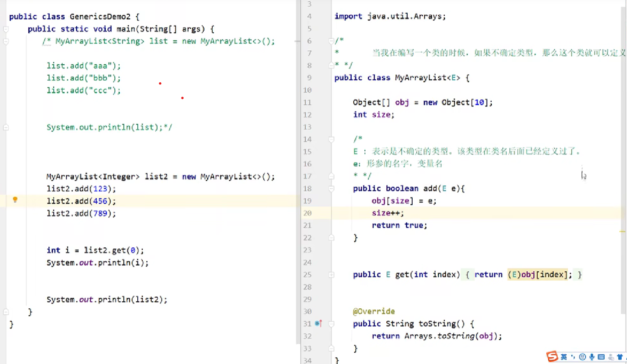Click the fold end marker on line 22
Image resolution: width=627 pixels, height=364 pixels.
click(x=331, y=237)
